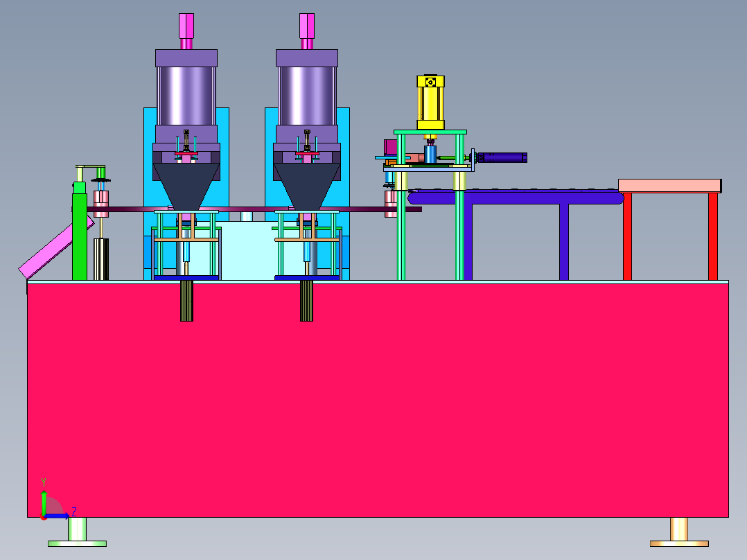Select the large red machine base cabinet
The image size is (747, 560).
378,401
